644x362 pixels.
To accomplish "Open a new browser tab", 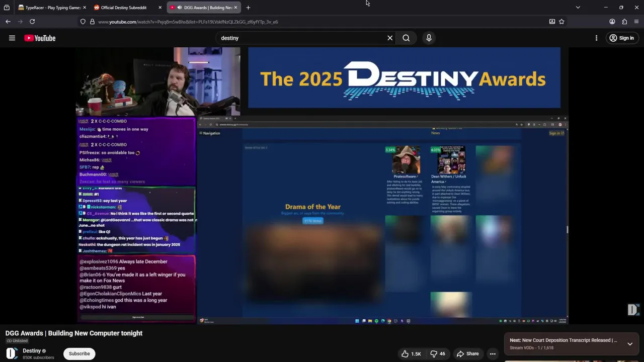I will 248,8.
